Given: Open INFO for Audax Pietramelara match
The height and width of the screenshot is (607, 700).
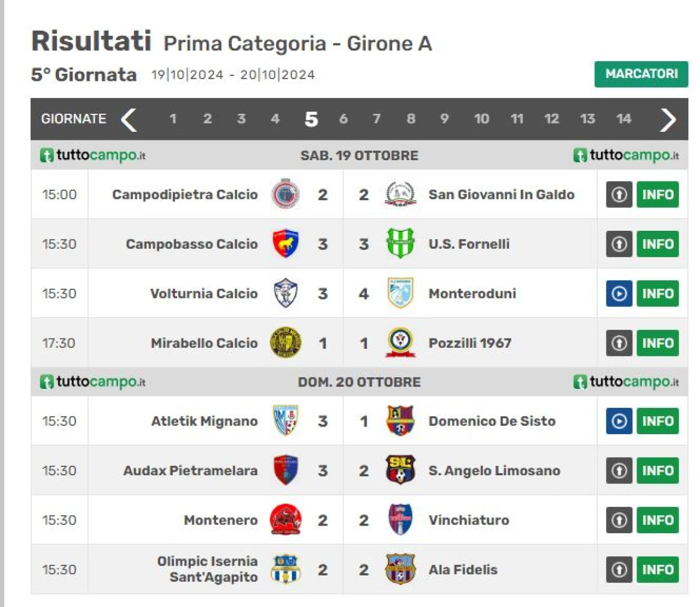Looking at the screenshot, I should pyautogui.click(x=657, y=471).
